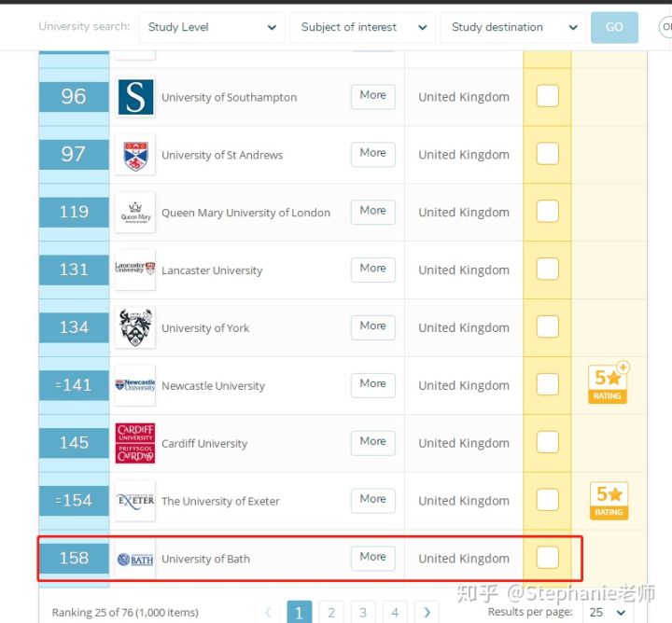Click Newcastle University 5 star plus rating badge
Screen dimensions: 672x623
click(x=609, y=382)
